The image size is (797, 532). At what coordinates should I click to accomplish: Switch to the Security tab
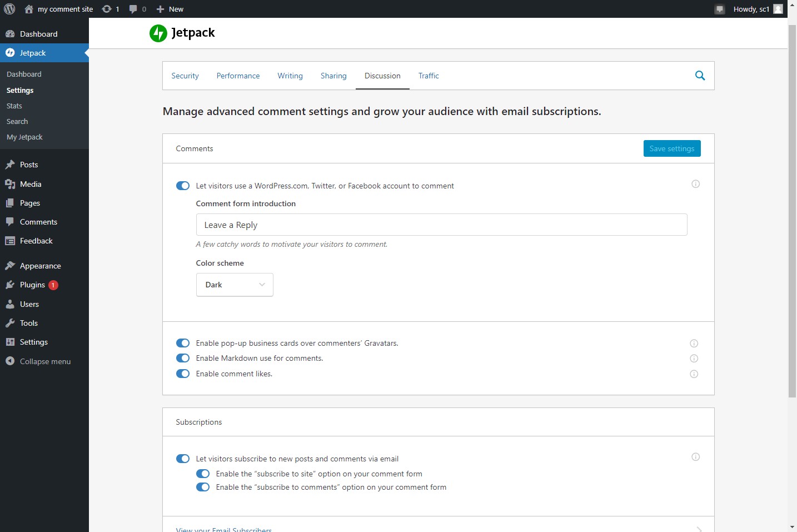pyautogui.click(x=185, y=76)
